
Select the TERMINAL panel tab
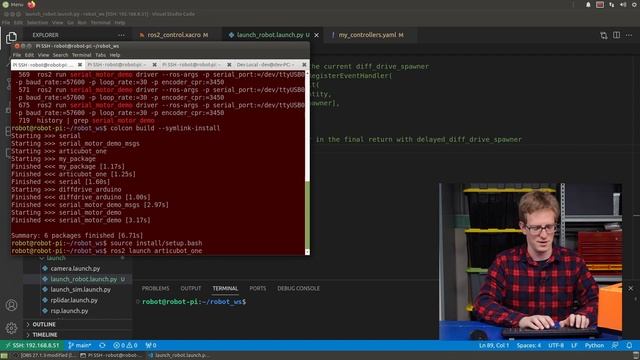tap(225, 288)
